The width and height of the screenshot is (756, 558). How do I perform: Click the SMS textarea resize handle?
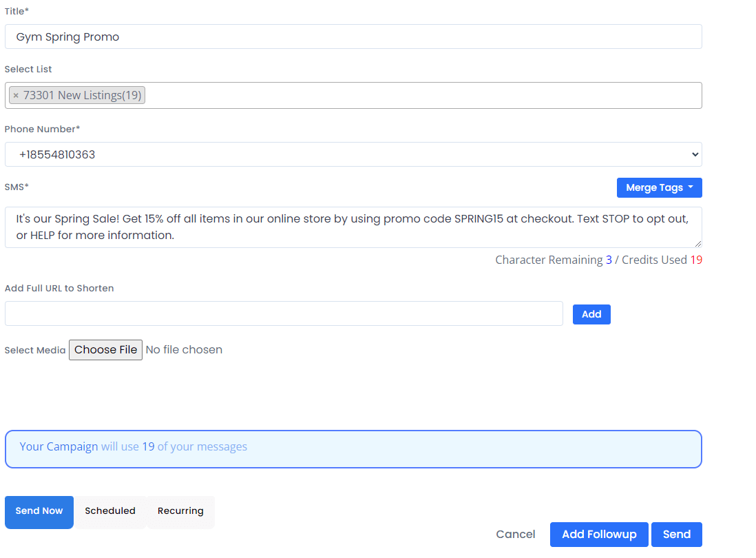(697, 244)
